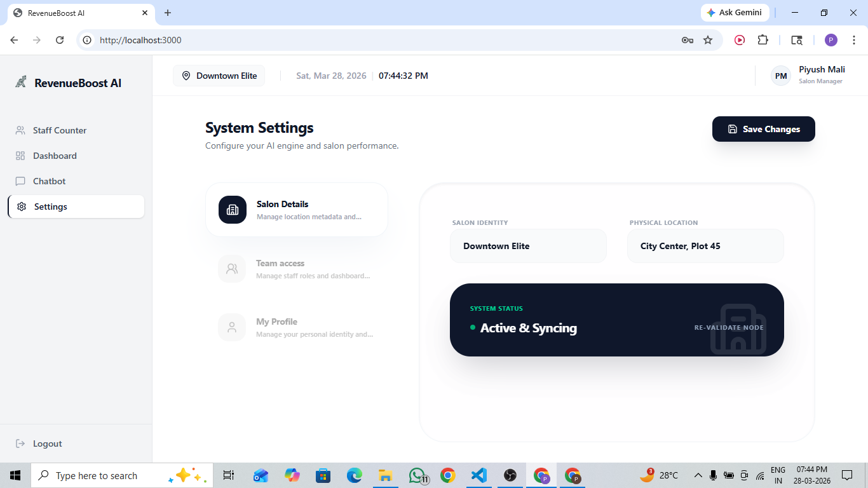Click the Salon Details building icon
The image size is (868, 488).
point(233,210)
